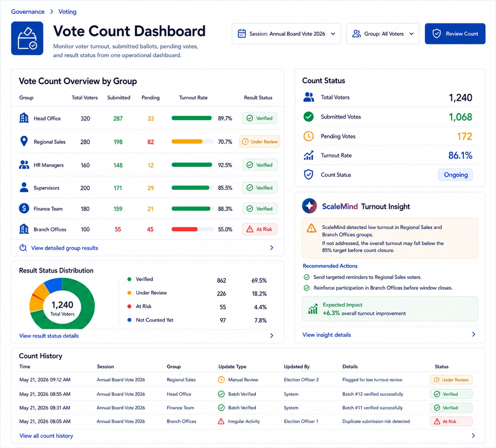Expand detailed group results chevron arrow
The height and width of the screenshot is (448, 496).
272,248
